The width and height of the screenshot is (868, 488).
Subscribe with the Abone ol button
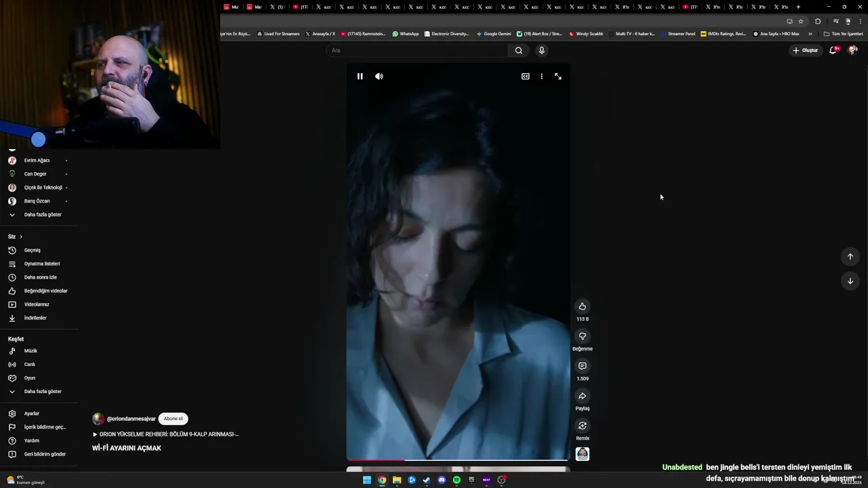173,419
